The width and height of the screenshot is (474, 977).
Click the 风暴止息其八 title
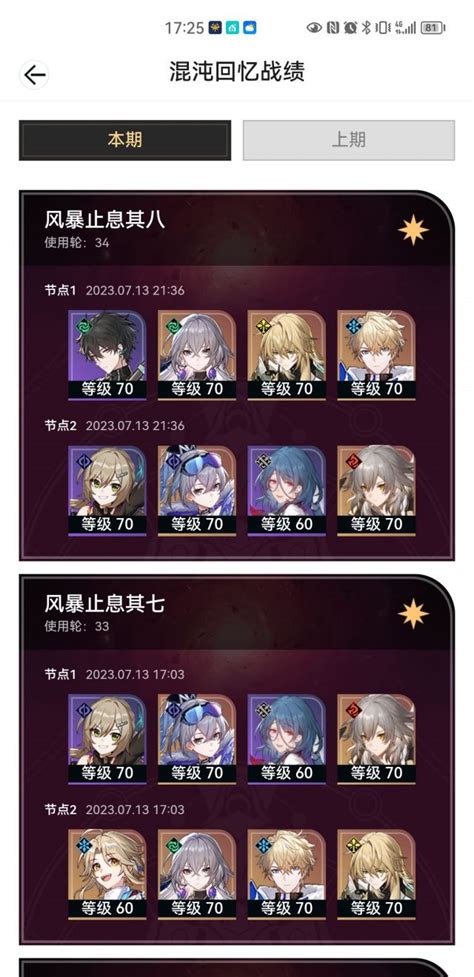point(105,220)
